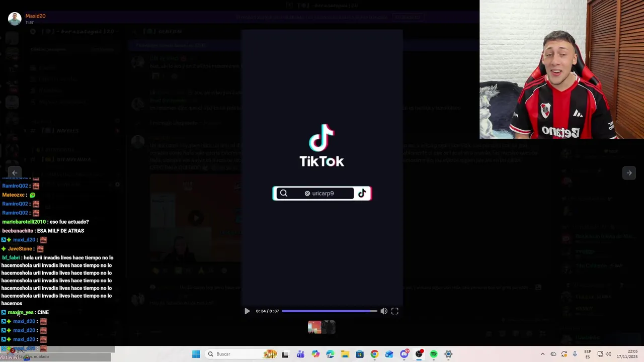Click beebunachito's chat message
Image resolution: width=644 pixels, height=362 pixels.
click(43, 231)
